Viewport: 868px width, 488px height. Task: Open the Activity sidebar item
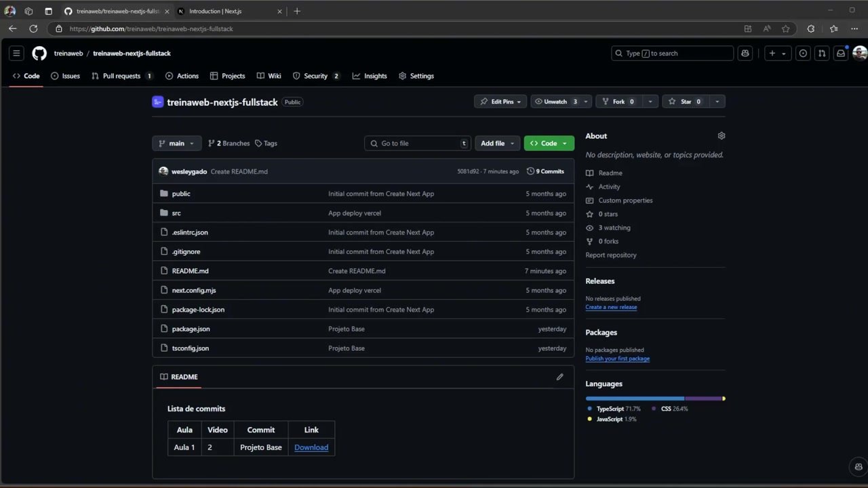click(x=603, y=187)
